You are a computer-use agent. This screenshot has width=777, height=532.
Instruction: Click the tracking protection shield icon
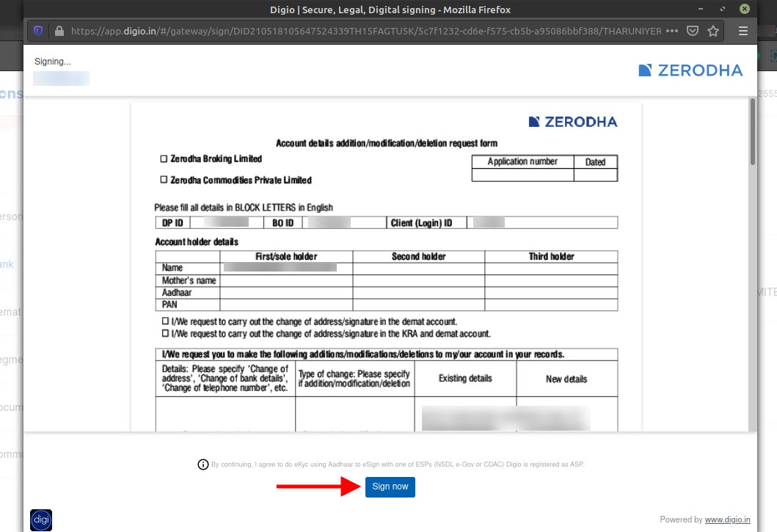coord(38,32)
